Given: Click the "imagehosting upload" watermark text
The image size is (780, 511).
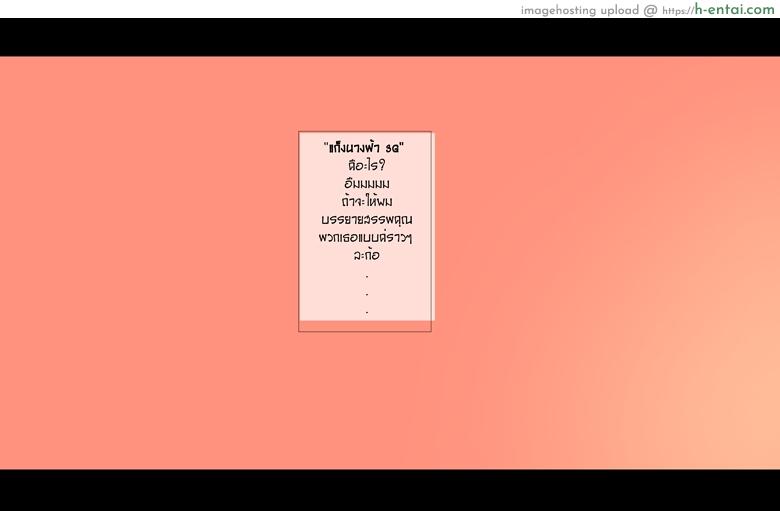Looking at the screenshot, I should [x=580, y=10].
